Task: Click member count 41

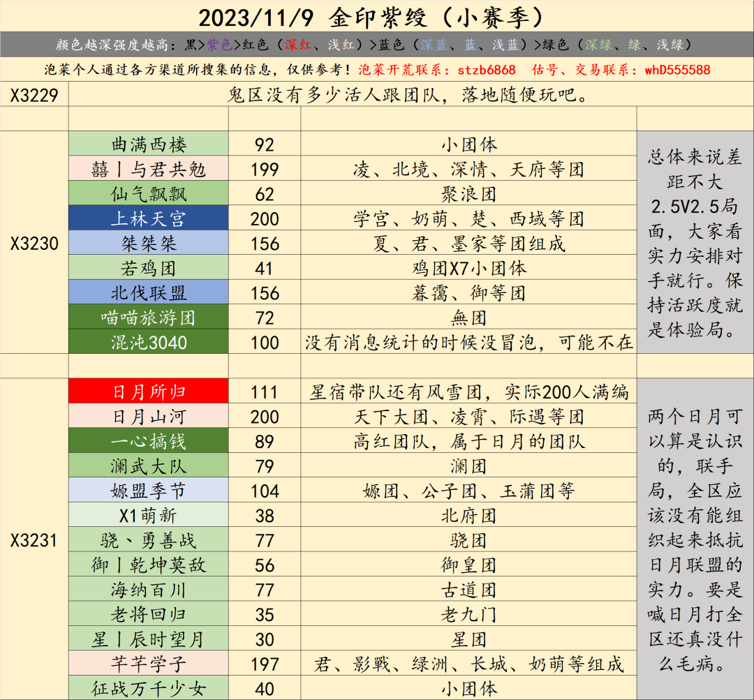Action: coord(265,268)
